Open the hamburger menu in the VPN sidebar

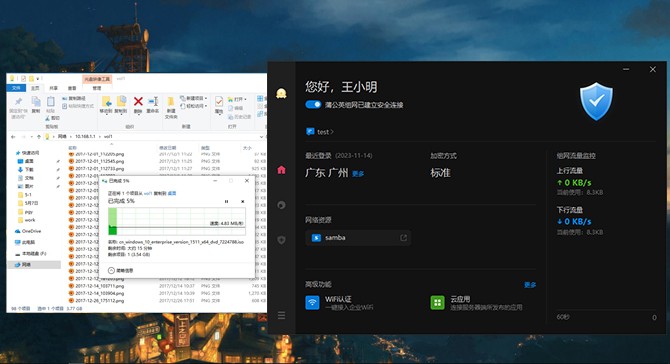click(x=281, y=315)
